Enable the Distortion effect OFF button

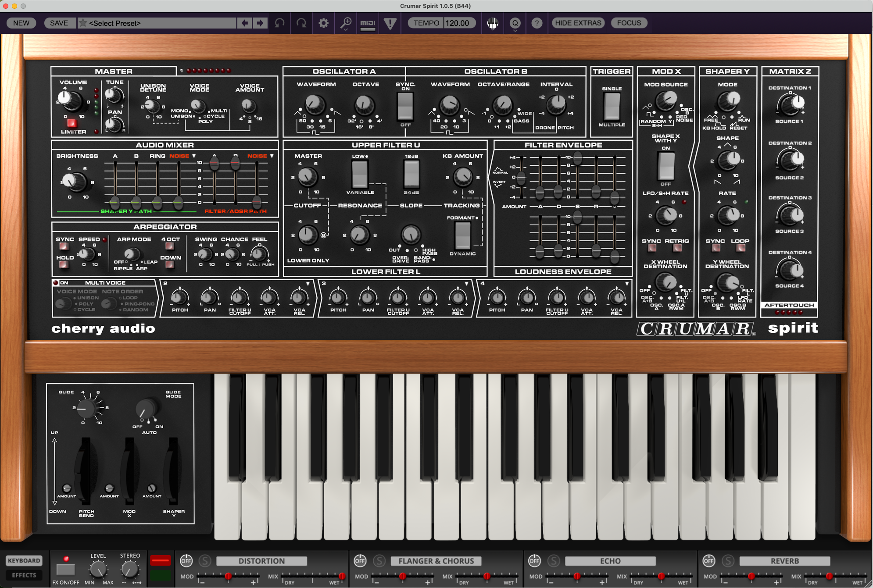tap(186, 560)
